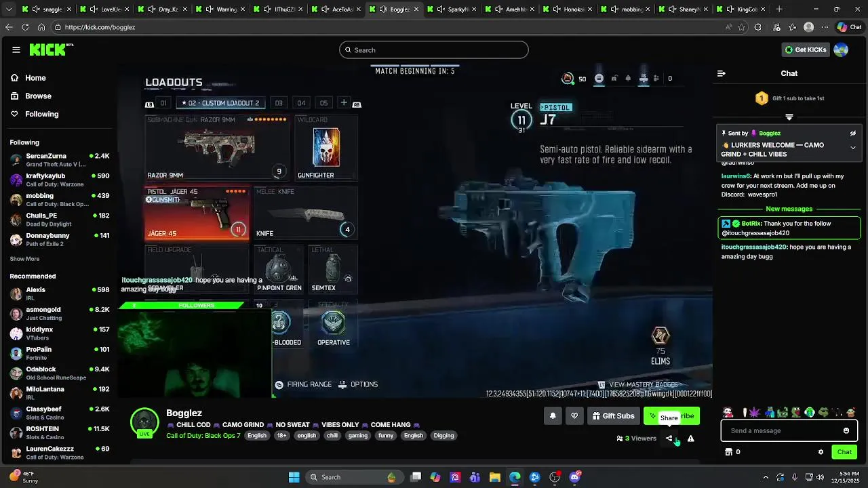Click the gaming stream tag

coord(358,436)
